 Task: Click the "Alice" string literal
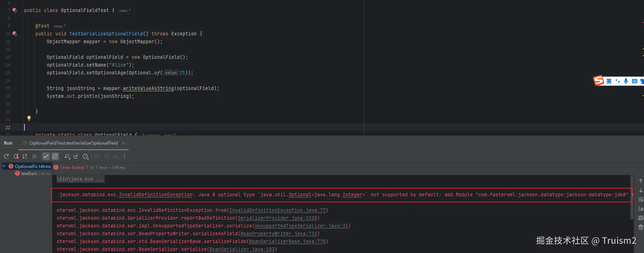[119, 65]
